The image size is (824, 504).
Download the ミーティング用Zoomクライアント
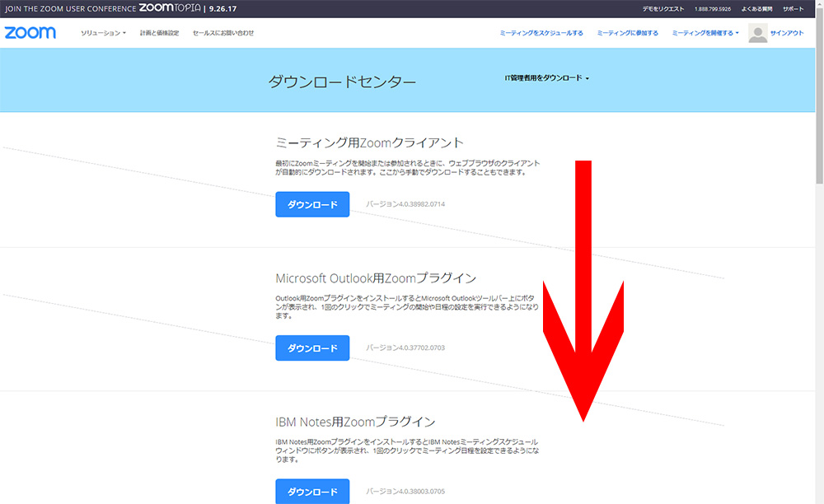click(312, 204)
